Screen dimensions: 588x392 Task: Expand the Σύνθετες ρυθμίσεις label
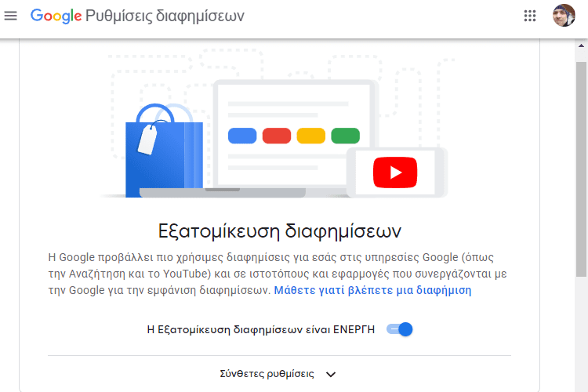[x=267, y=374]
